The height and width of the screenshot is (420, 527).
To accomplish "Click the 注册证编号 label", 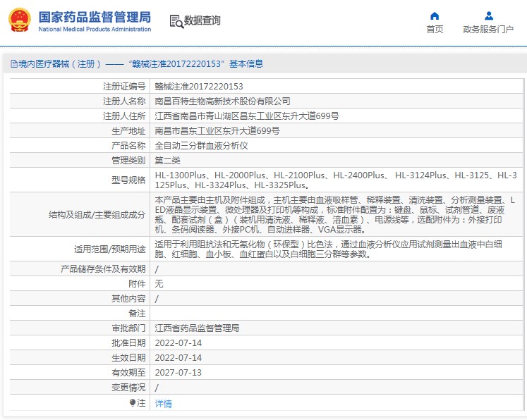I will 124,87.
